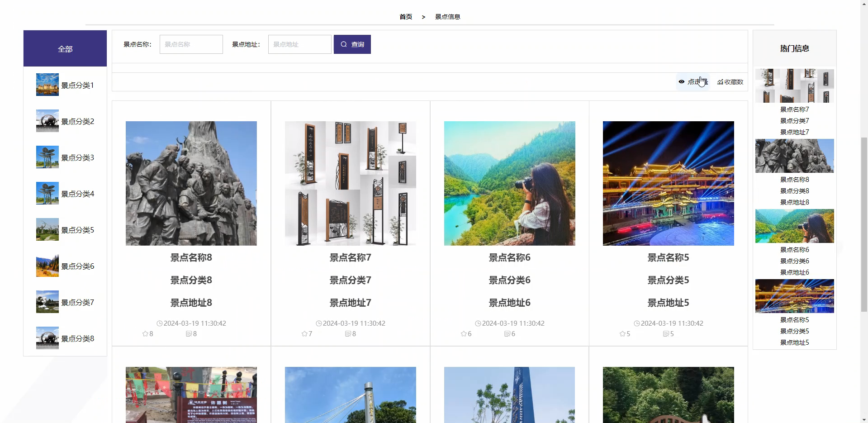This screenshot has width=868, height=423.
Task: Click clock icon on 景点名称7 card
Action: 319,323
